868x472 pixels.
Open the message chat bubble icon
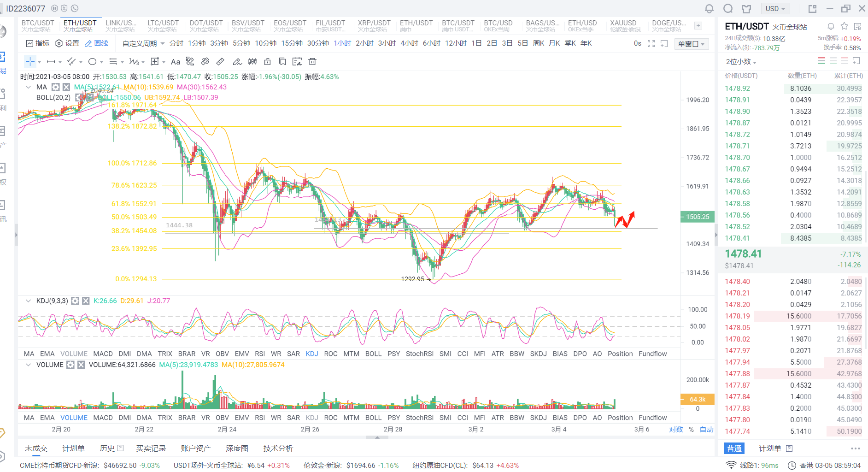pyautogui.click(x=728, y=9)
